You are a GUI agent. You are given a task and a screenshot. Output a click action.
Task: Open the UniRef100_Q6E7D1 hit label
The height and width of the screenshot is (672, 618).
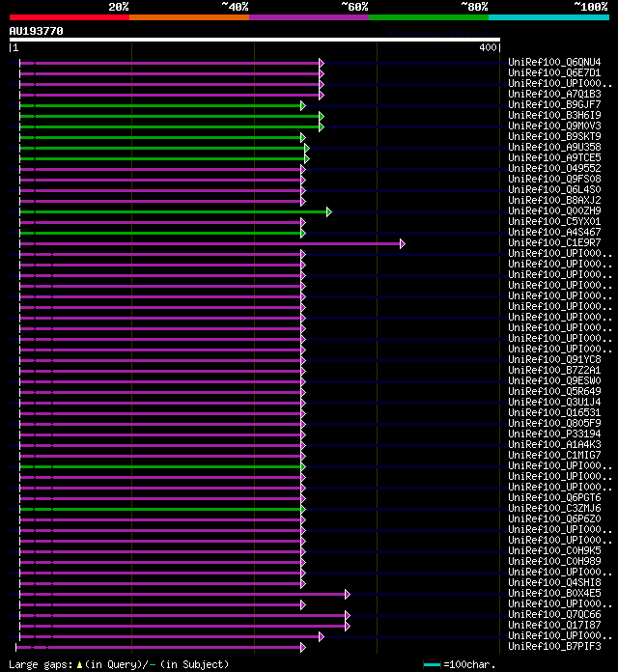[554, 72]
